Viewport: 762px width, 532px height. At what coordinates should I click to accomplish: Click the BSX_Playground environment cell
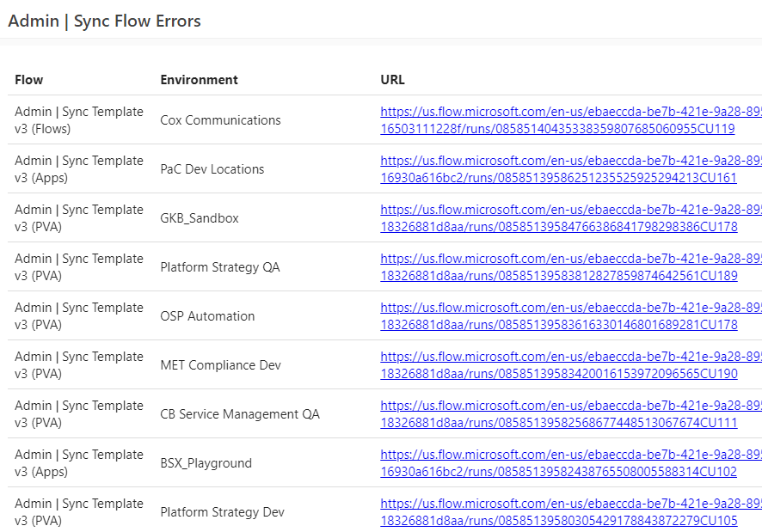(206, 462)
